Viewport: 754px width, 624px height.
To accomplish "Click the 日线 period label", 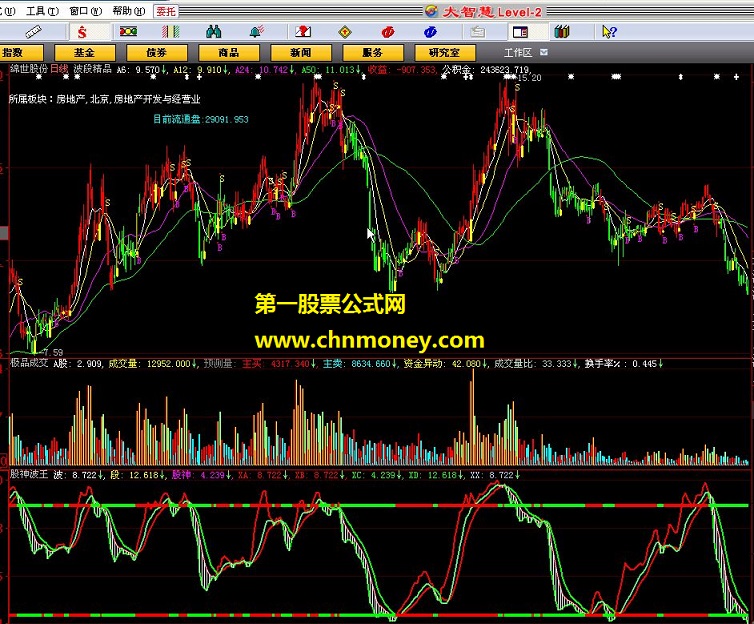I will (x=59, y=69).
